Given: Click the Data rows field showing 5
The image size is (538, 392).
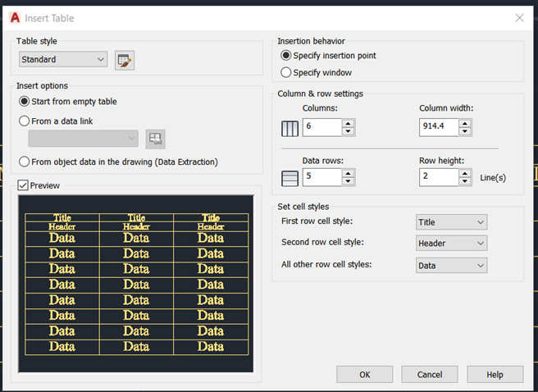Looking at the screenshot, I should pos(322,177).
